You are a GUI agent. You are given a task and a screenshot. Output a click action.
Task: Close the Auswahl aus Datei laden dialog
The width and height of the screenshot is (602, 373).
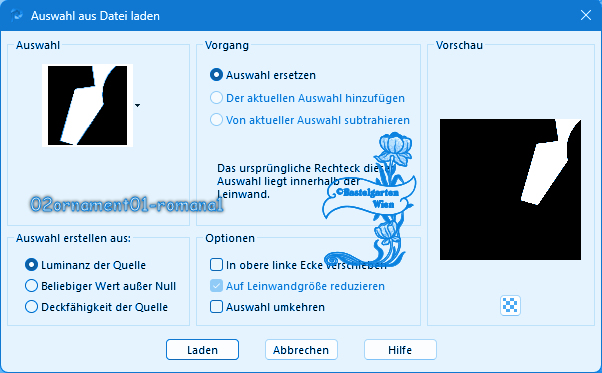[585, 15]
